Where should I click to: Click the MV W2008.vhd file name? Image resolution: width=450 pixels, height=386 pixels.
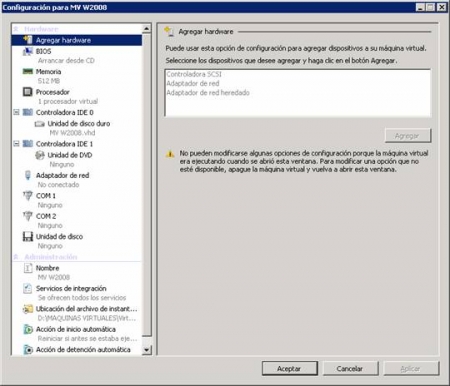pos(72,133)
